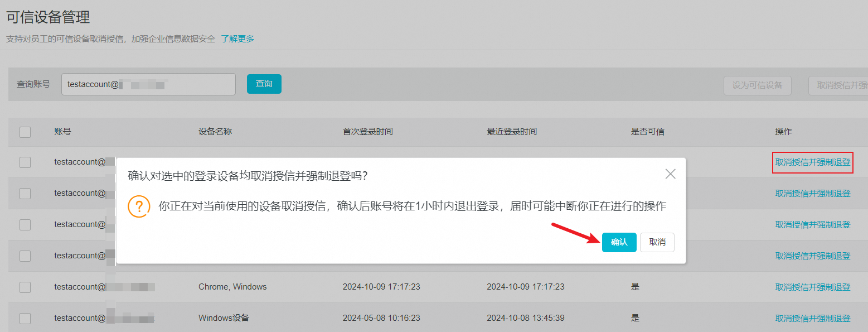Focus the 查询账号 input field

(148, 84)
